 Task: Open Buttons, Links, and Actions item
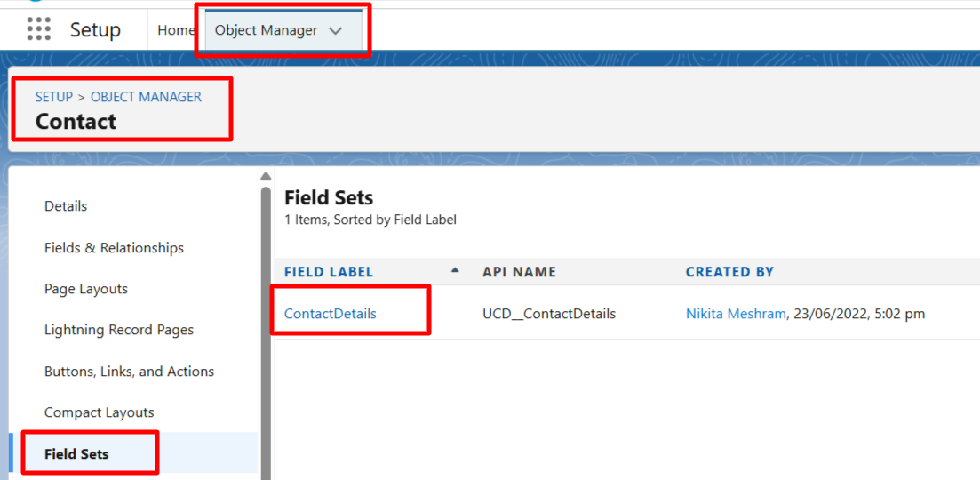130,372
